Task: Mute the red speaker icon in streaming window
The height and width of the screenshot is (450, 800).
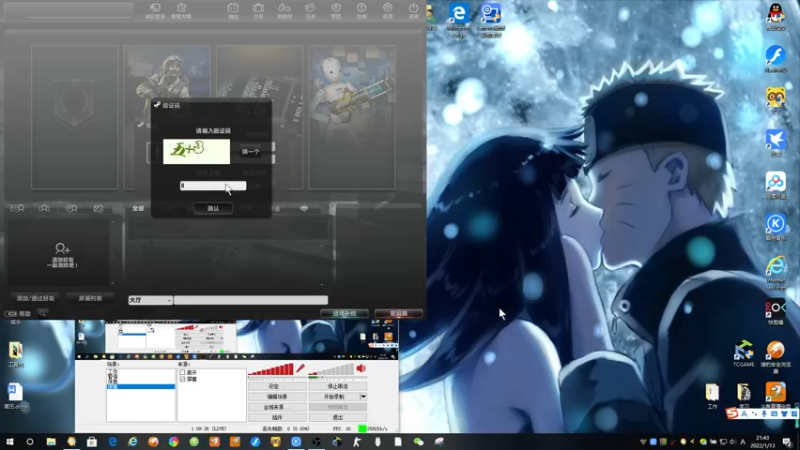Action: (361, 368)
